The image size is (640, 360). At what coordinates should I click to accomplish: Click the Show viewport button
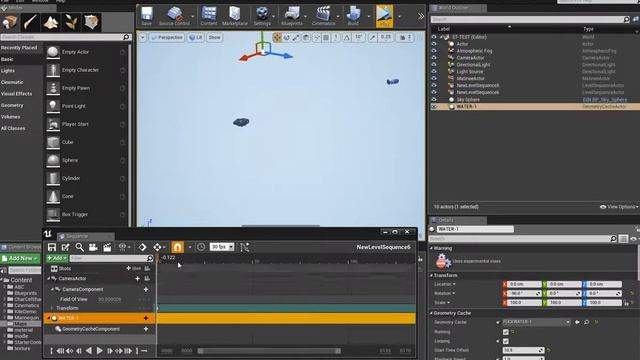click(x=214, y=38)
